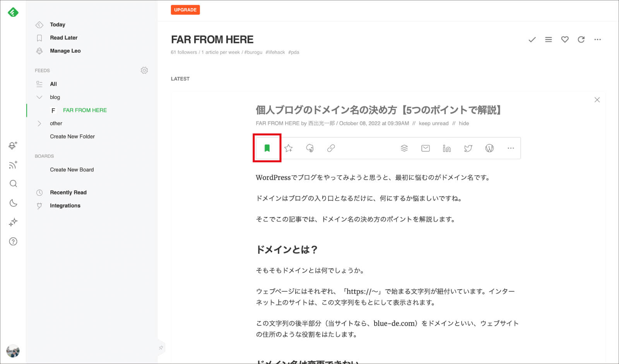Mark all as read checkmark icon
The image size is (619, 364).
(532, 39)
